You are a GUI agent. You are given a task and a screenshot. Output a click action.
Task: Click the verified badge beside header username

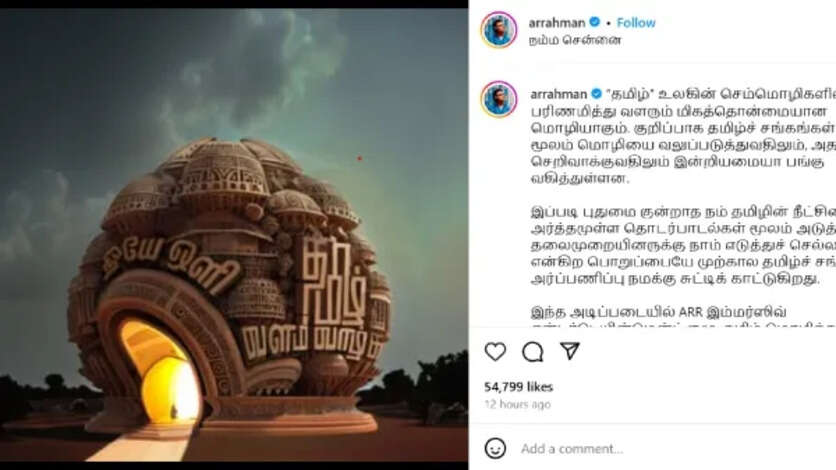tap(594, 22)
